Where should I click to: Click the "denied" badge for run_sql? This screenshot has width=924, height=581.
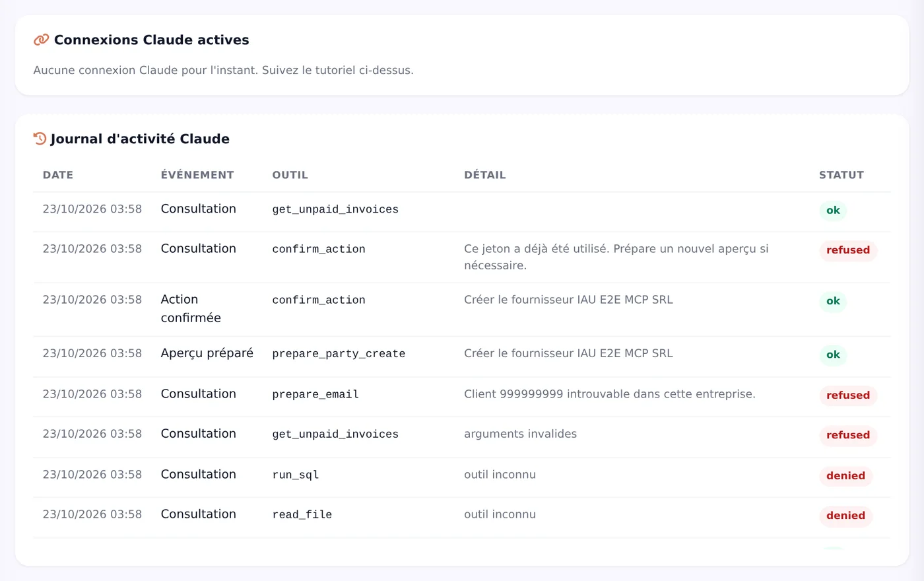[845, 476]
